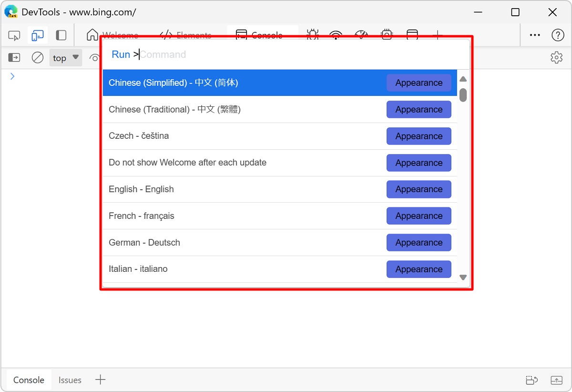Create a live expression with the eye icon
The width and height of the screenshot is (572, 392).
click(x=95, y=57)
